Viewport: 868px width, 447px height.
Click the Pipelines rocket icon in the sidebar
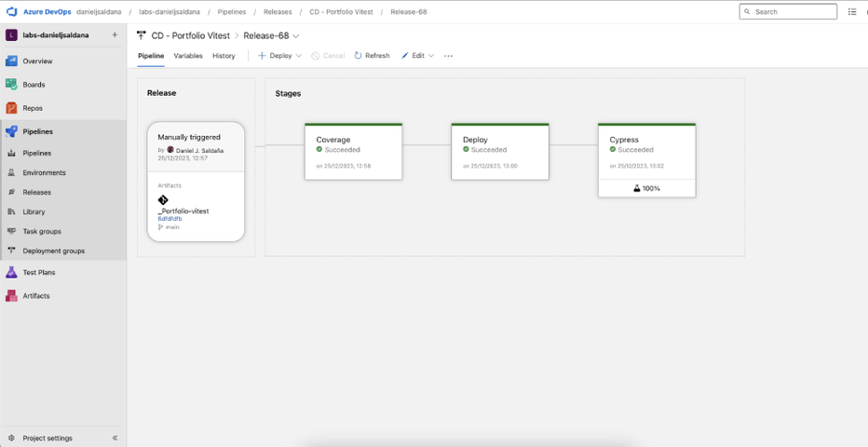(11, 131)
